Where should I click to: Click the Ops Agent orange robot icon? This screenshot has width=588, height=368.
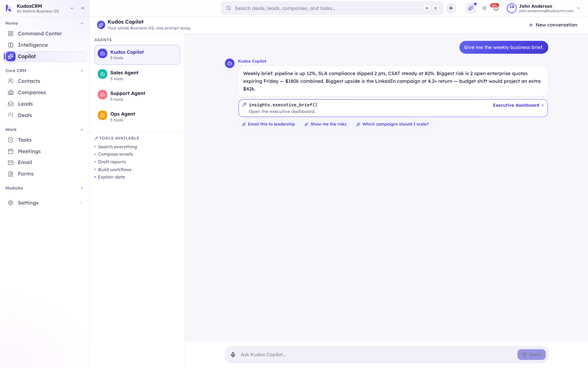point(103,115)
